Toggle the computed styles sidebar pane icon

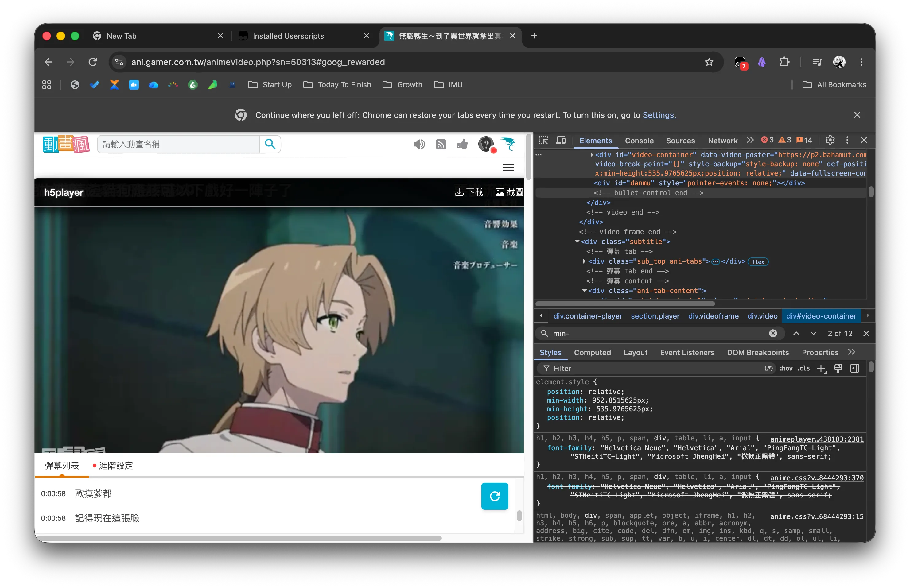[855, 369]
